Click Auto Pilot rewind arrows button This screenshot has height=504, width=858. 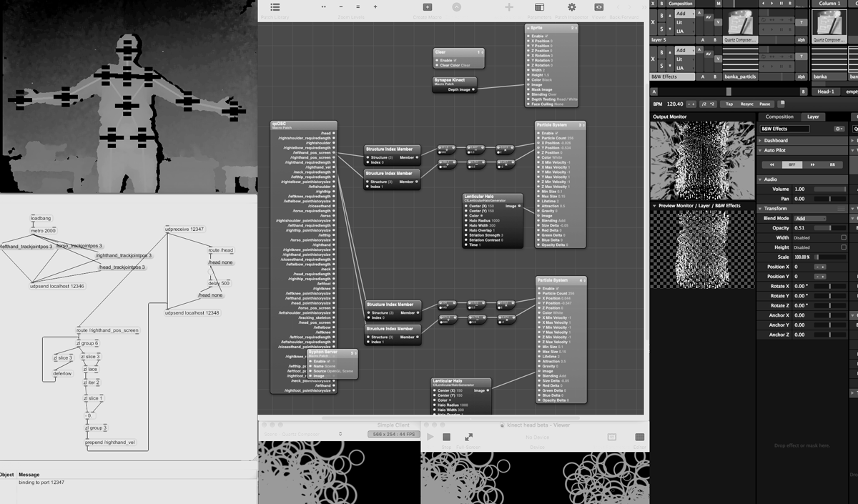[x=772, y=164]
